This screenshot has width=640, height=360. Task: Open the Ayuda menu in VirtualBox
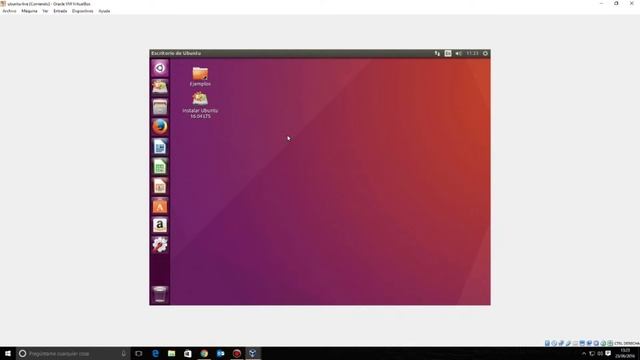pyautogui.click(x=104, y=11)
